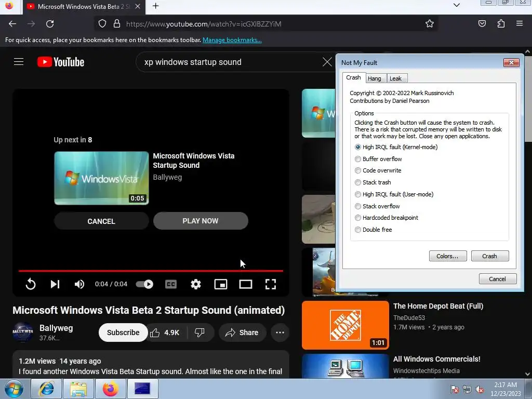Dislike the video with thumbs down
532x399 pixels.
click(x=200, y=332)
